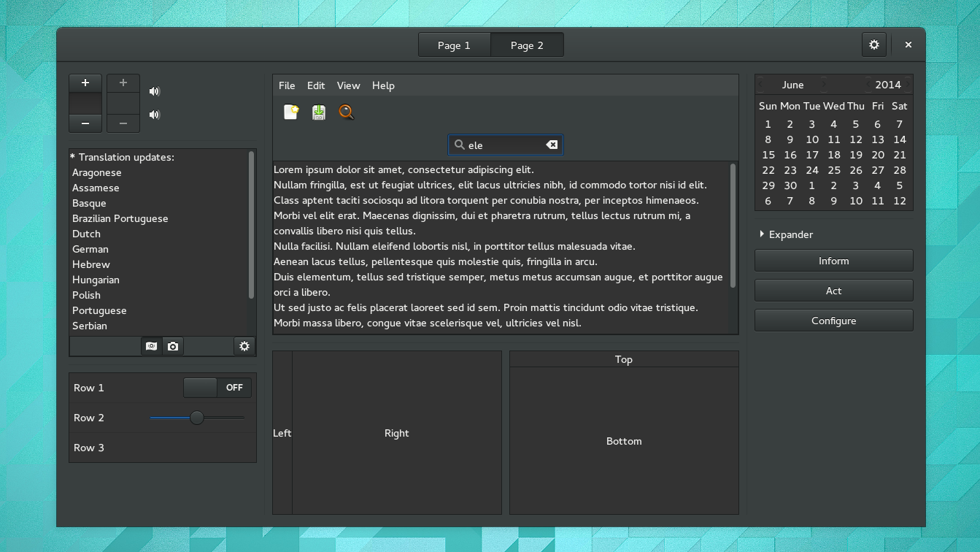Image resolution: width=980 pixels, height=552 pixels.
Task: Select Assamese in the translation list
Action: [96, 188]
